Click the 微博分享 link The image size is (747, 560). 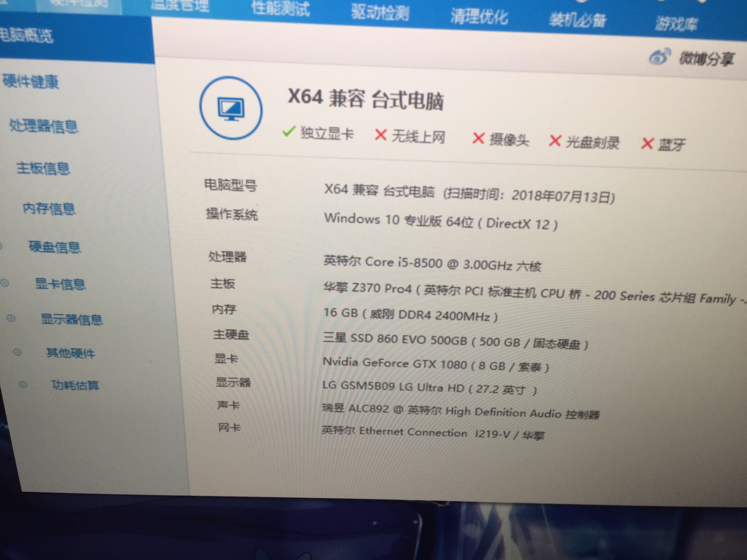[x=706, y=59]
